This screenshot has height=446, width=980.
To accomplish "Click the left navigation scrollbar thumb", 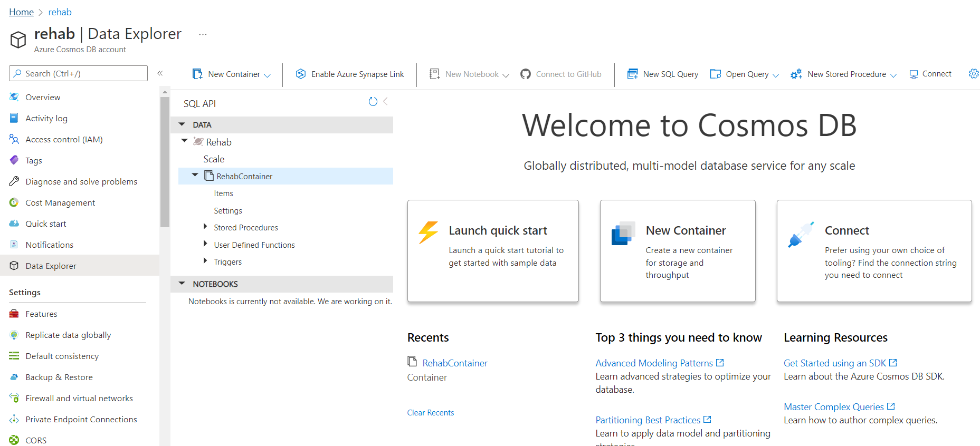I will click(x=165, y=162).
